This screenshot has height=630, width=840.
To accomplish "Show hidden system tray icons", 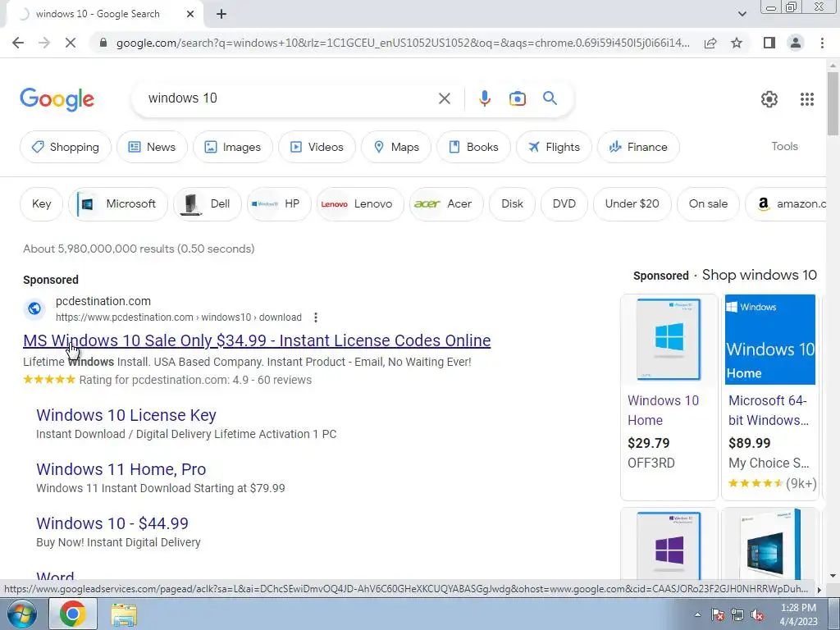I will (697, 615).
